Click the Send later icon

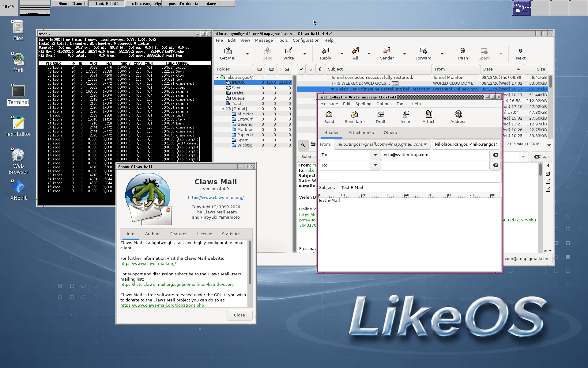pyautogui.click(x=355, y=114)
